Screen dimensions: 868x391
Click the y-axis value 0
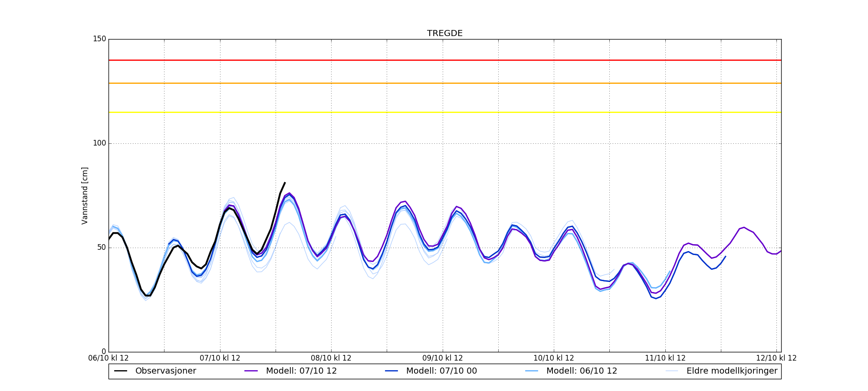pos(104,351)
